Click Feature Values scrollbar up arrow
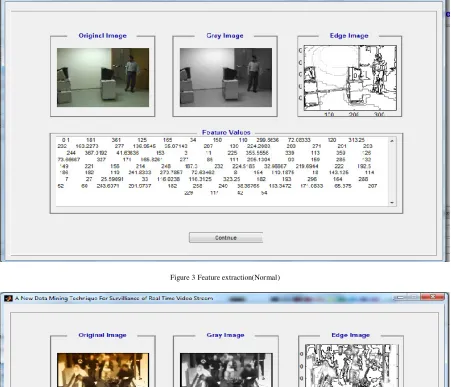The width and height of the screenshot is (451, 387). coord(392,141)
